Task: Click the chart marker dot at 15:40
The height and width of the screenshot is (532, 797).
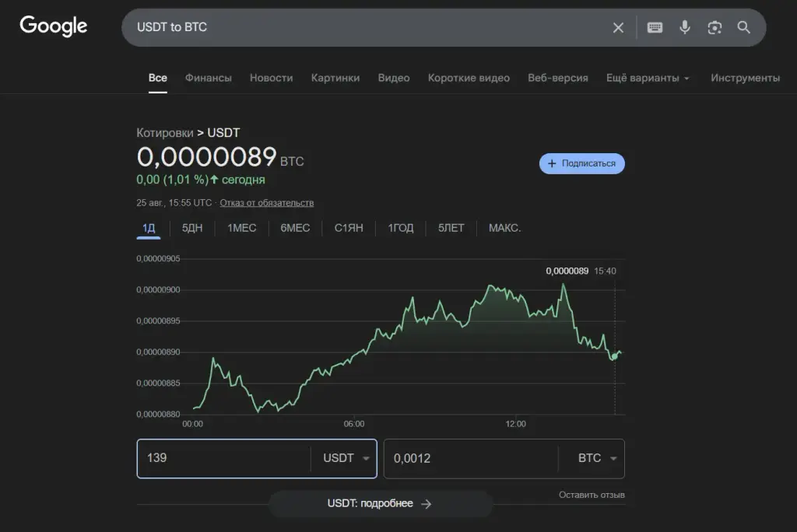Action: tap(615, 356)
